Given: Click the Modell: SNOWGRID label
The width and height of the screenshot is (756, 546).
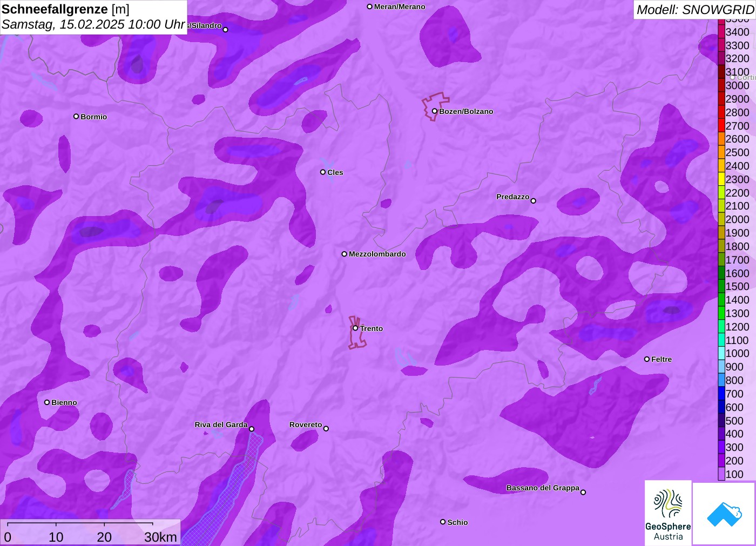Looking at the screenshot, I should [695, 9].
